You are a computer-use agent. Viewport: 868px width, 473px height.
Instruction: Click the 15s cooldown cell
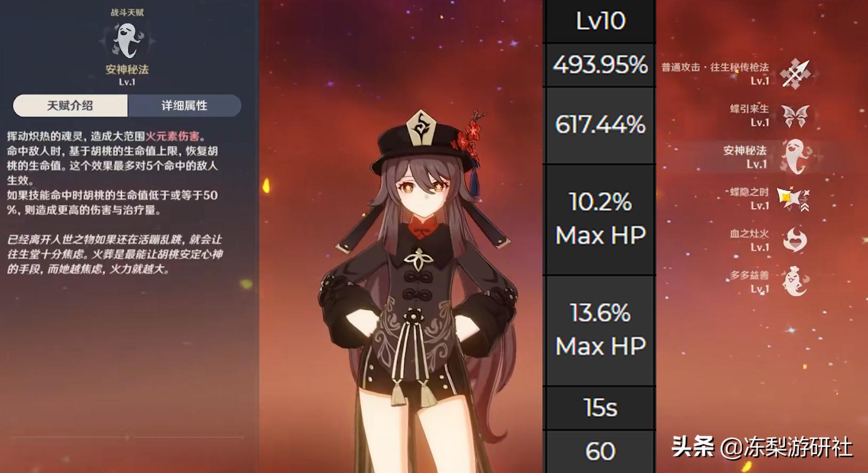point(600,408)
